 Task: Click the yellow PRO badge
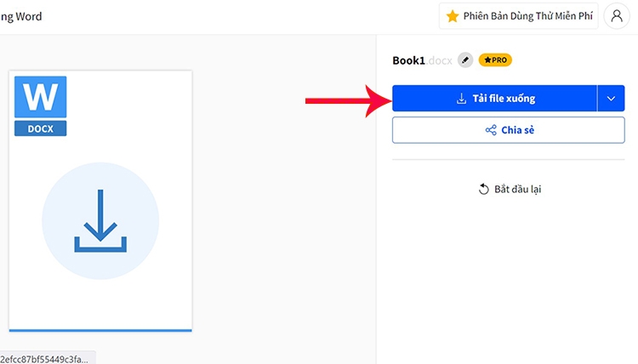pyautogui.click(x=495, y=60)
